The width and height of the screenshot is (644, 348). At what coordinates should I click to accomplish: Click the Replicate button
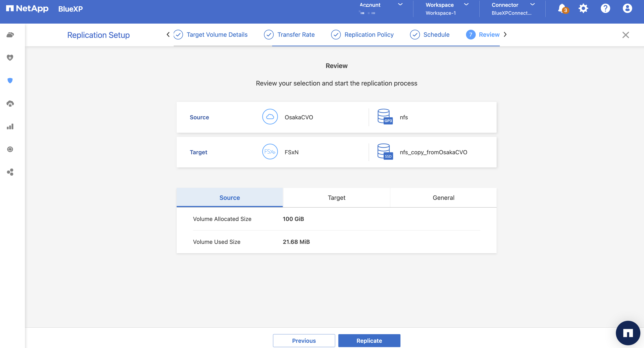pyautogui.click(x=369, y=341)
